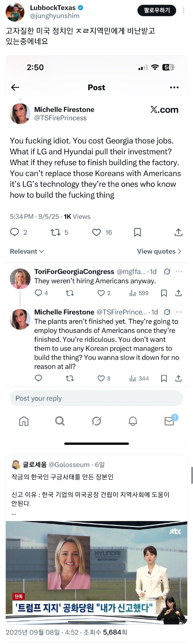Screen dimensions: 193x644
Task: Open the JTBC news thumbnail image
Action: pos(96,572)
